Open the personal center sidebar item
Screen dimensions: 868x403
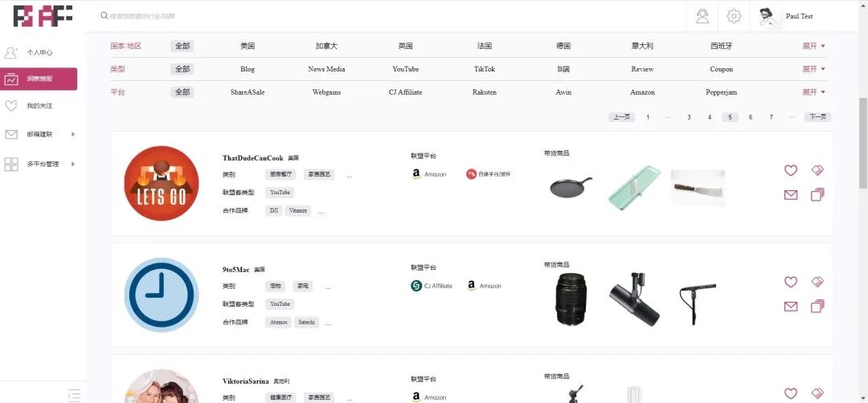coord(39,52)
